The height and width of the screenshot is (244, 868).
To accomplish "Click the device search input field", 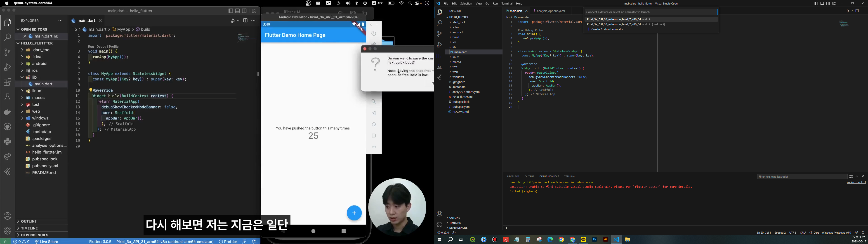I will pos(651,12).
